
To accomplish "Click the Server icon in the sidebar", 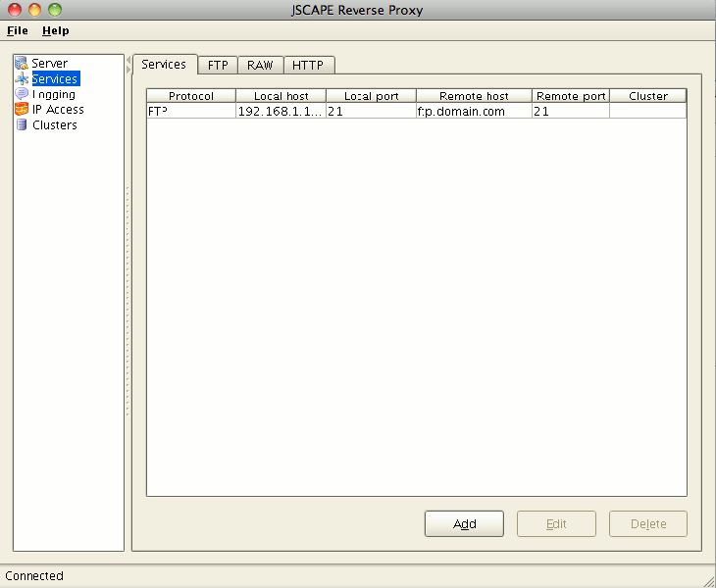I will (x=21, y=63).
